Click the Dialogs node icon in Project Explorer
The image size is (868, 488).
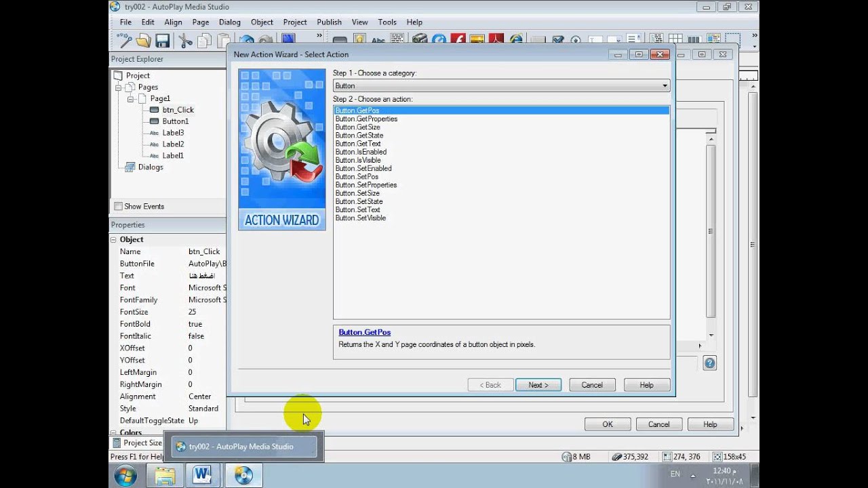point(130,167)
